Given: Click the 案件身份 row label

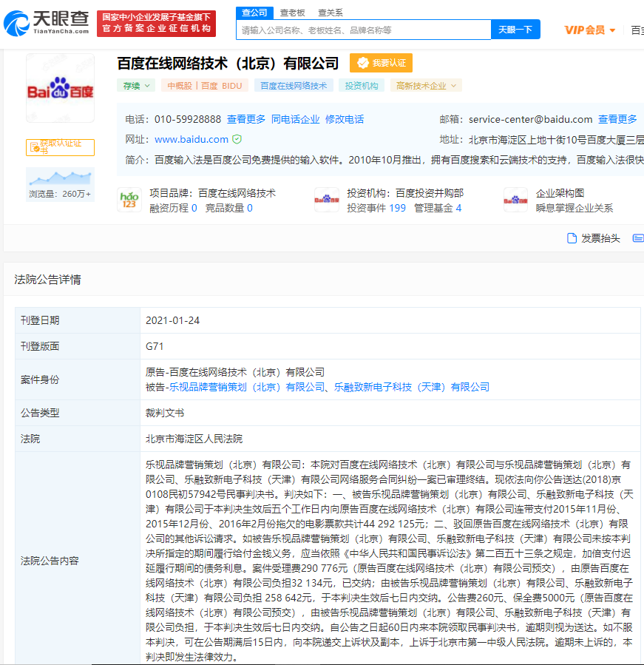Looking at the screenshot, I should (40, 379).
